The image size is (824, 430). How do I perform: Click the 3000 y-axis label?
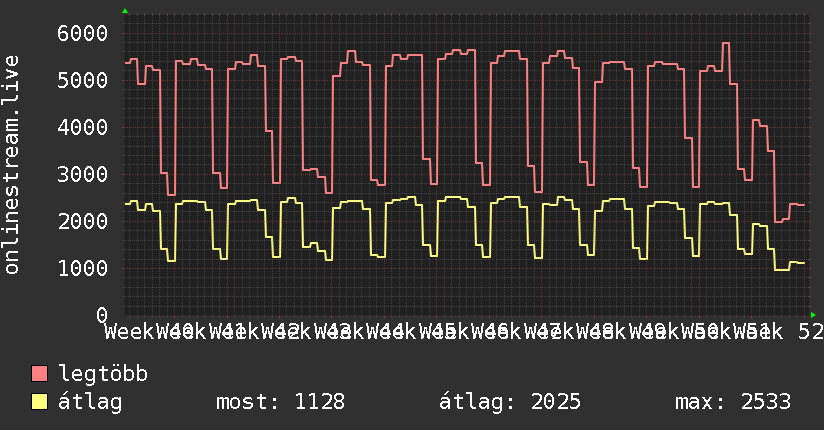(x=83, y=175)
